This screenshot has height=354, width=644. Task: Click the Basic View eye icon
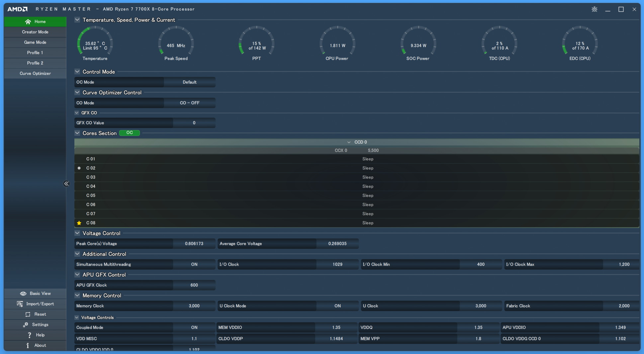click(23, 294)
